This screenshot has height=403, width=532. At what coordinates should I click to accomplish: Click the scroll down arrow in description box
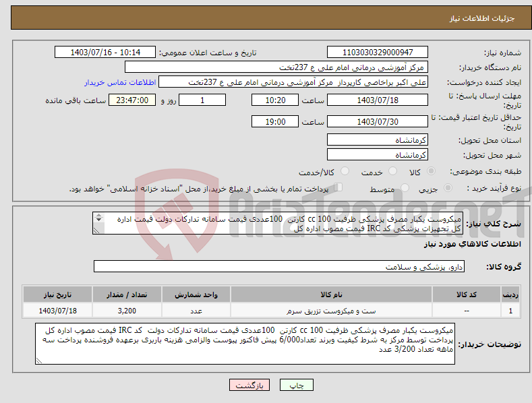tap(98, 220)
